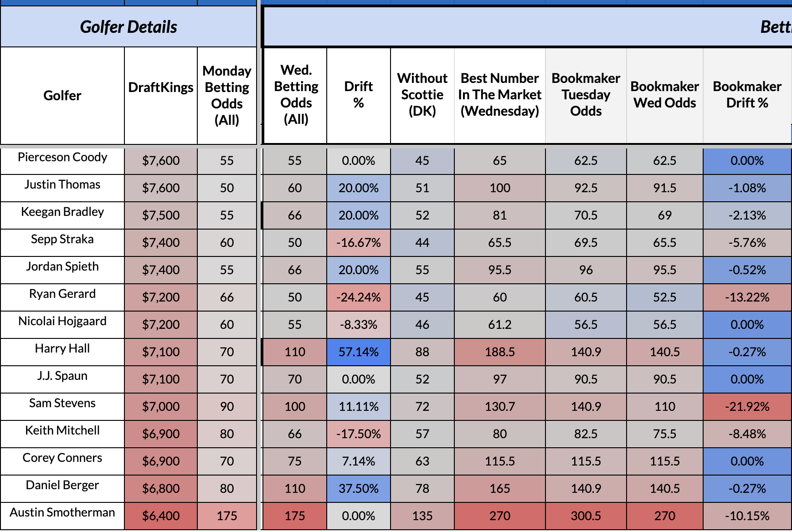792x532 pixels.
Task: Select the Bookmaker Tuesday Odds header
Action: coord(586,95)
